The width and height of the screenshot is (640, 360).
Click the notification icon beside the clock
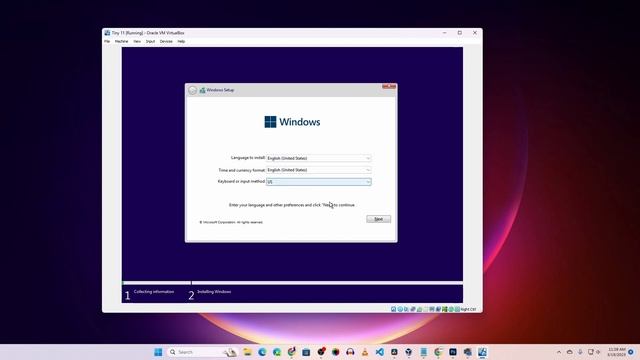[631, 352]
